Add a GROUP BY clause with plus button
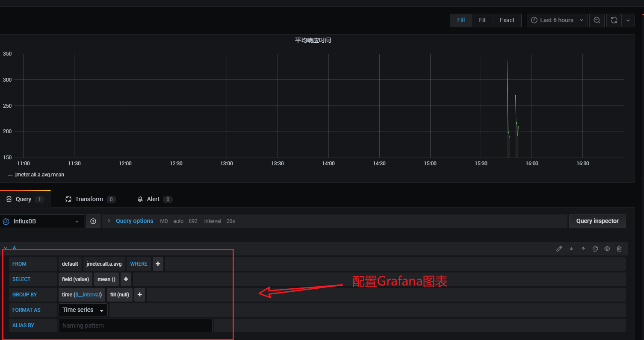Image resolution: width=644 pixels, height=340 pixels. tap(139, 295)
